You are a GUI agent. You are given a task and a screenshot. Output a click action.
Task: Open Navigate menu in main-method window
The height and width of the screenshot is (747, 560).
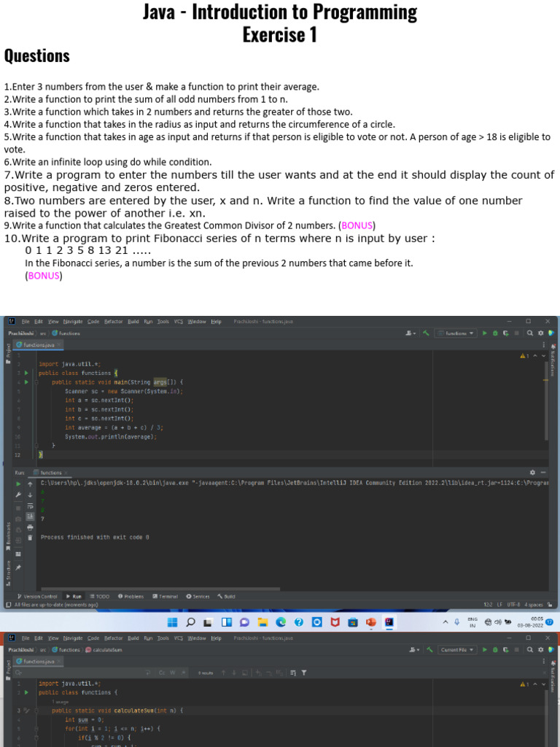73,322
